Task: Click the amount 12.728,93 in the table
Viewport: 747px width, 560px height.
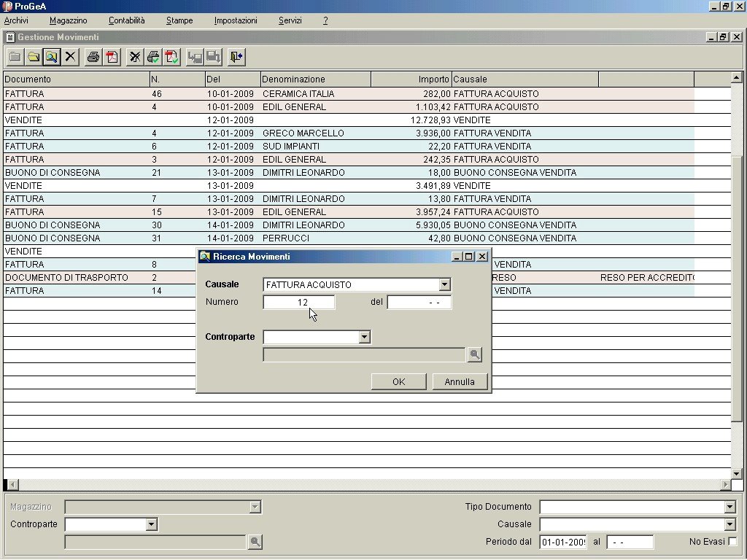Action: pyautogui.click(x=430, y=120)
